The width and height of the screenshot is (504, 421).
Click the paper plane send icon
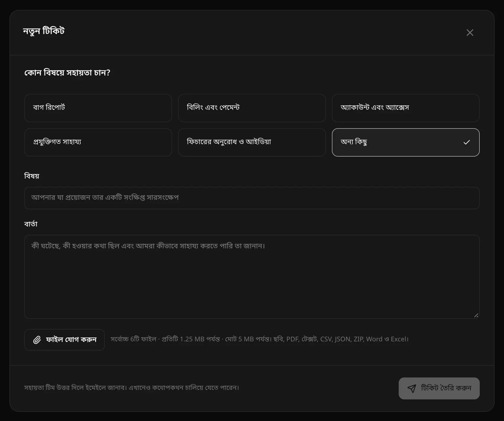(411, 388)
